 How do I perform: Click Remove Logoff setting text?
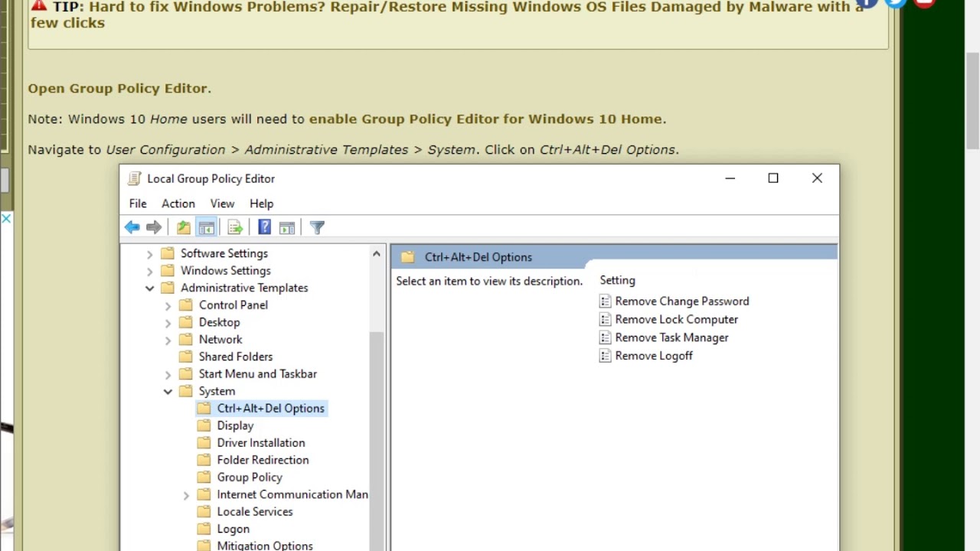[x=654, y=356]
